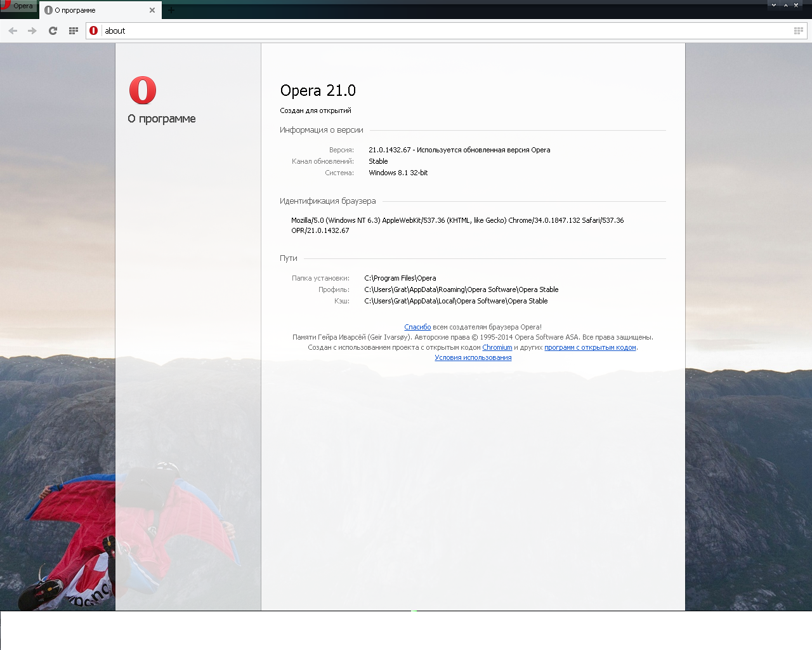The height and width of the screenshot is (650, 812).
Task: Click the "Информация о версии" section heading
Action: pyautogui.click(x=322, y=130)
